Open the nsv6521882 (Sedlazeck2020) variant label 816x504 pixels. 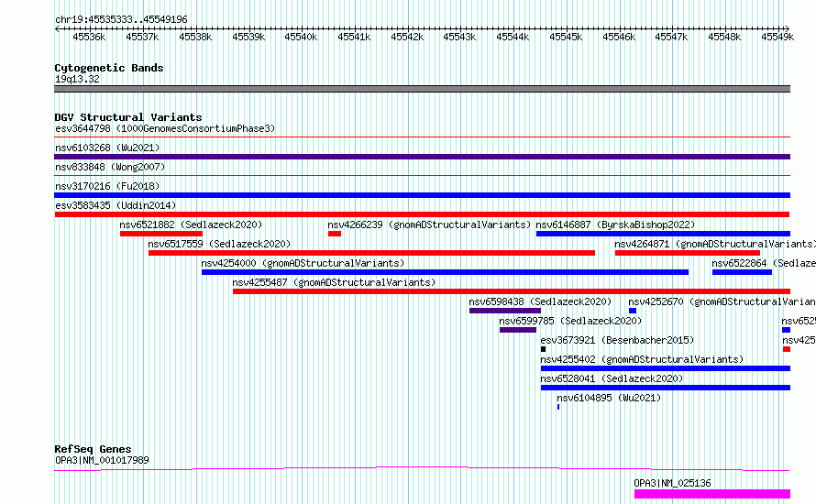[191, 225]
